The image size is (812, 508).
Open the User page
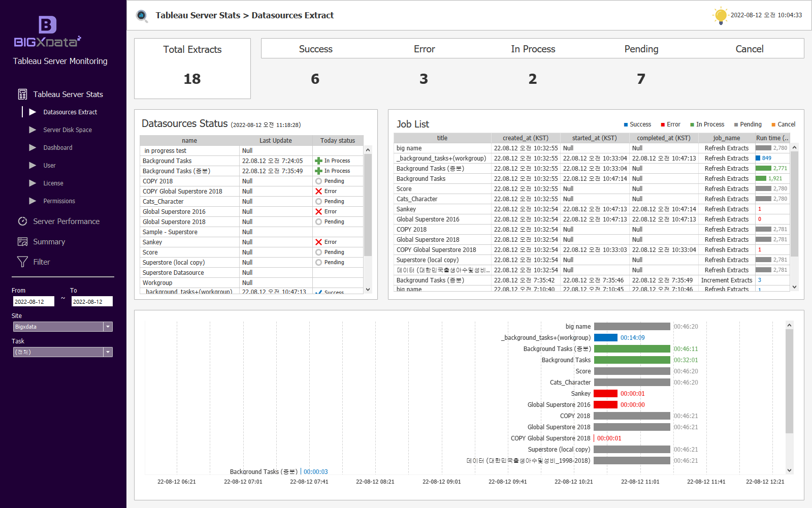pyautogui.click(x=49, y=165)
